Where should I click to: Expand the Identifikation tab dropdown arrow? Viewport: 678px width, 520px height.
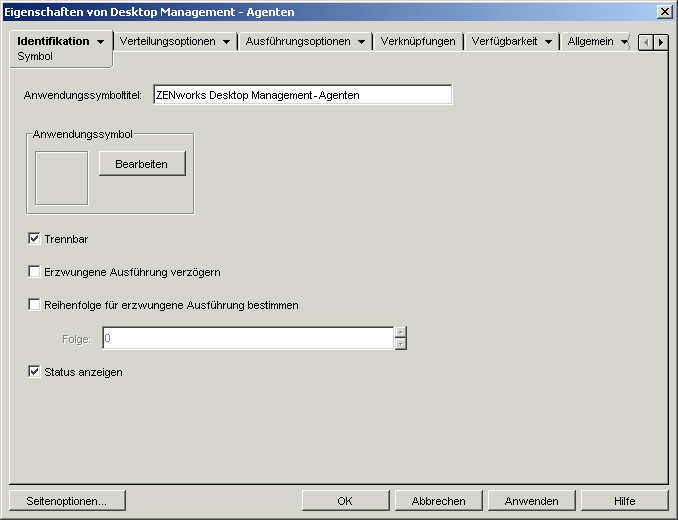tap(100, 42)
